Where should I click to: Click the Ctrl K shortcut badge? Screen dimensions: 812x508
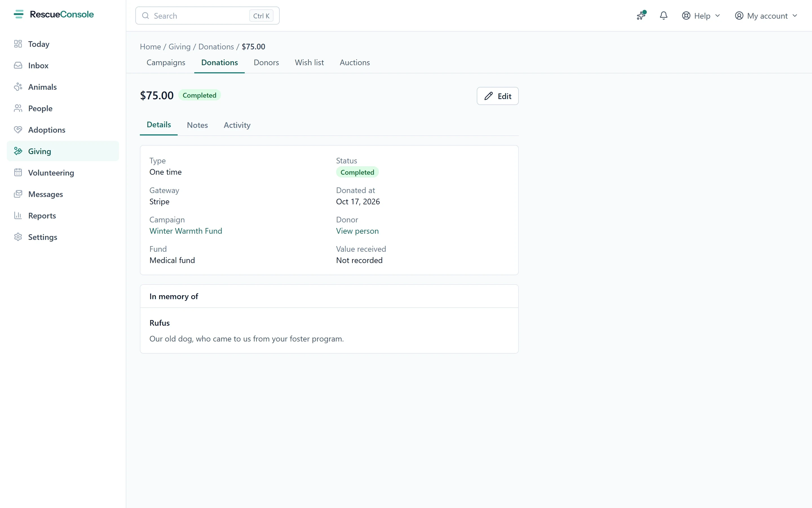(x=261, y=16)
